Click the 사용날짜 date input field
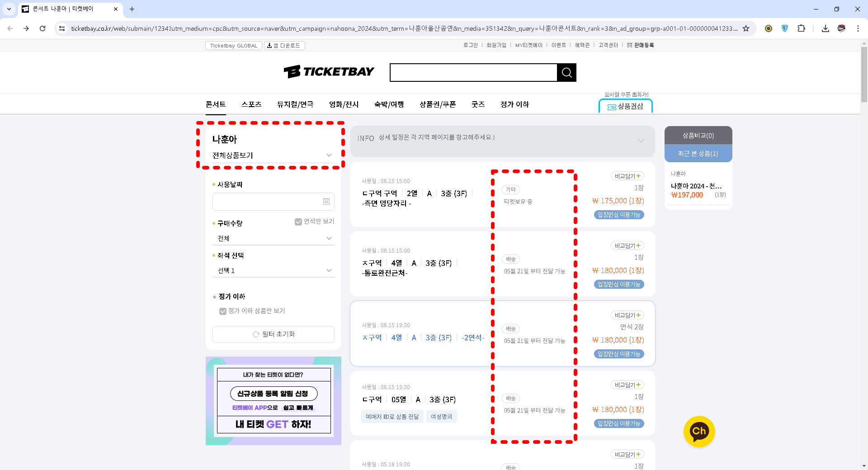The width and height of the screenshot is (868, 470). pyautogui.click(x=273, y=202)
